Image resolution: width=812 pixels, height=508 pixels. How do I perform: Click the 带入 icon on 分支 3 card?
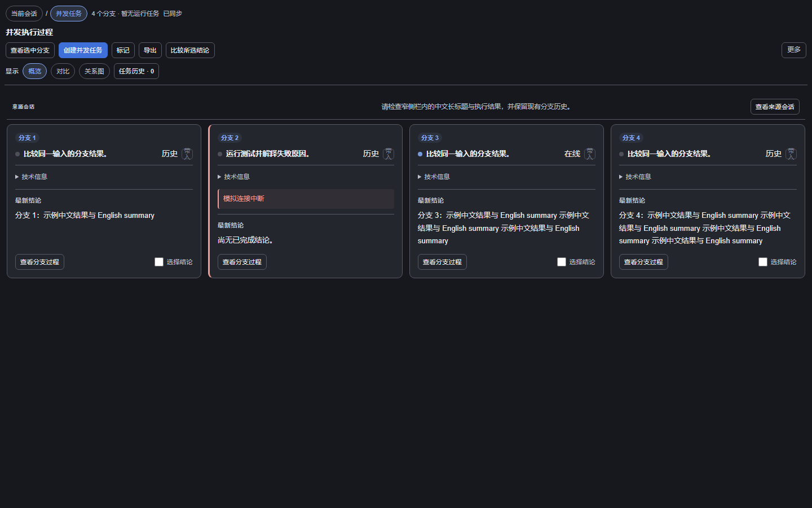point(590,154)
